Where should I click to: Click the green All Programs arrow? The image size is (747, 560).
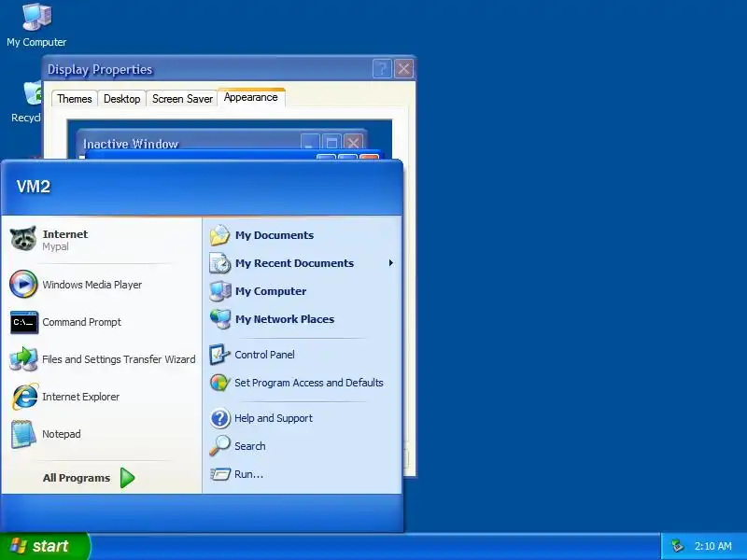pyautogui.click(x=127, y=478)
